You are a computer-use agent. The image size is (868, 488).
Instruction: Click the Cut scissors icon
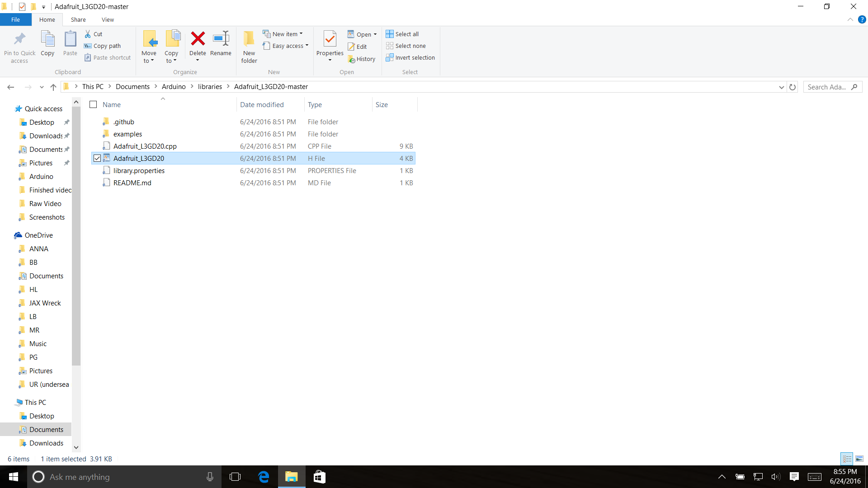click(88, 34)
